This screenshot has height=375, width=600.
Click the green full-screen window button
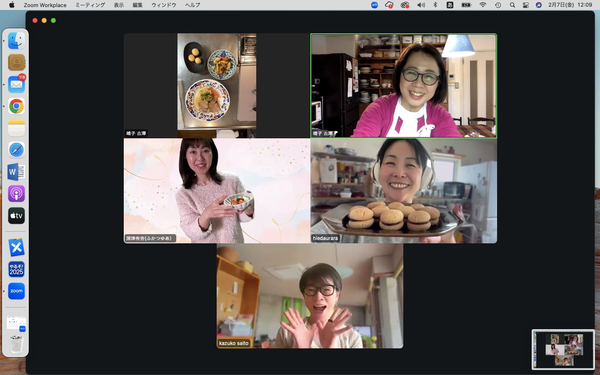tap(53, 20)
